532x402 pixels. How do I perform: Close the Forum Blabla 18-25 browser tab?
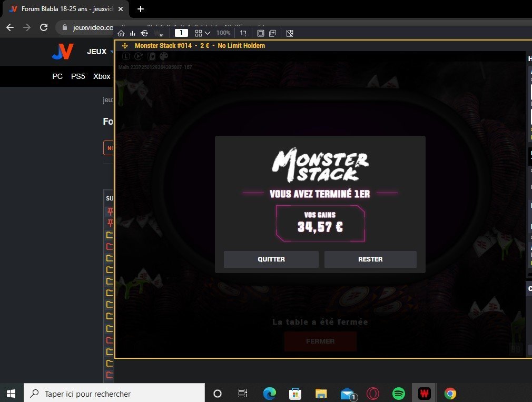point(121,9)
